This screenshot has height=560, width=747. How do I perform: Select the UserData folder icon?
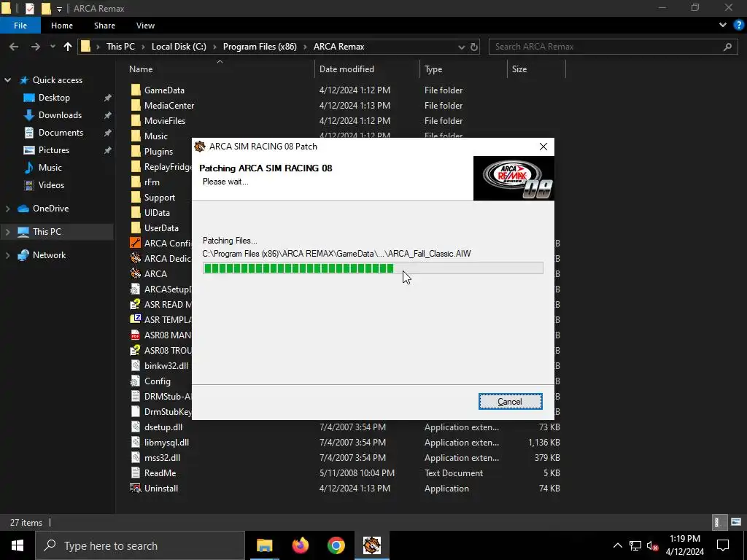[x=136, y=227]
